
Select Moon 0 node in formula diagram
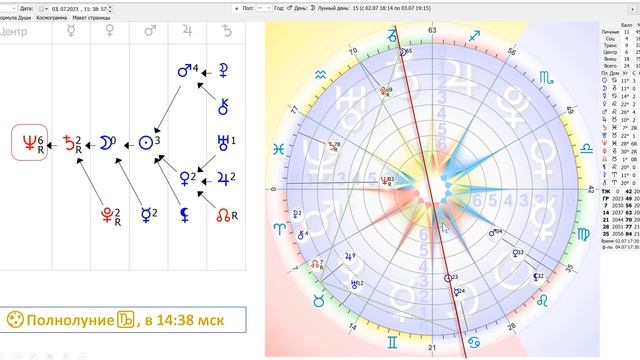pos(108,142)
